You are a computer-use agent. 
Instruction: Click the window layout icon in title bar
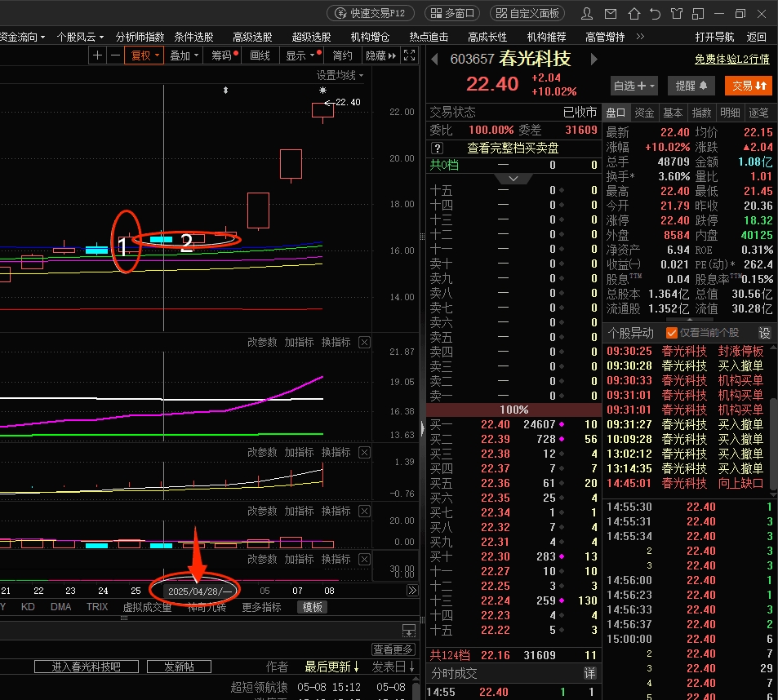tap(698, 13)
